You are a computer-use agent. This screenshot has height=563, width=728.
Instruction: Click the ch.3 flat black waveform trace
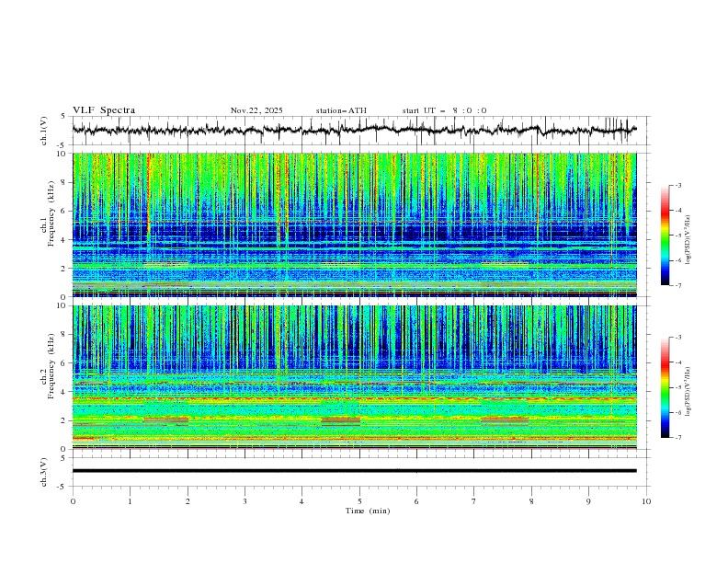click(x=354, y=471)
